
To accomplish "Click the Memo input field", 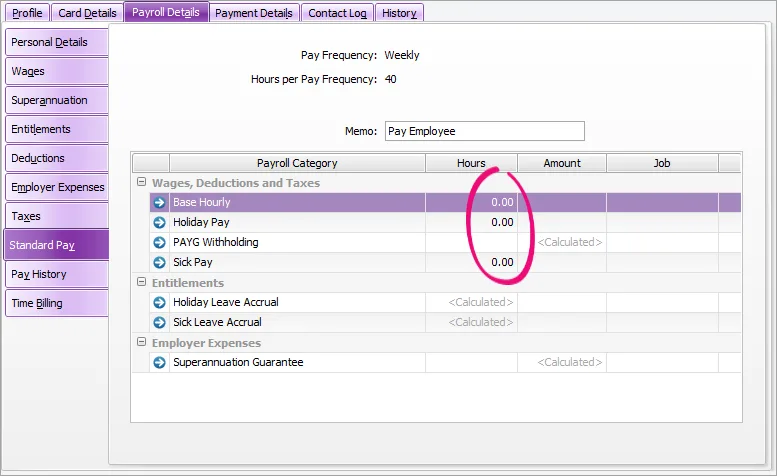I will coord(485,131).
